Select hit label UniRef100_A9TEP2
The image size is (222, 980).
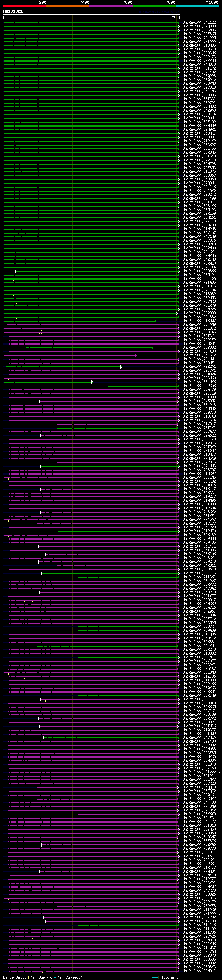(199, 68)
